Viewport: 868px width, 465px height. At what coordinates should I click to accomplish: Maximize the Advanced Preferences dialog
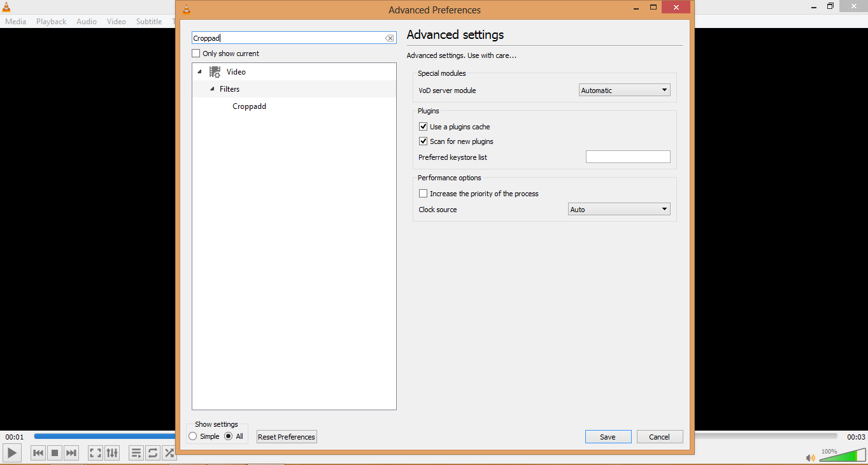pyautogui.click(x=653, y=7)
